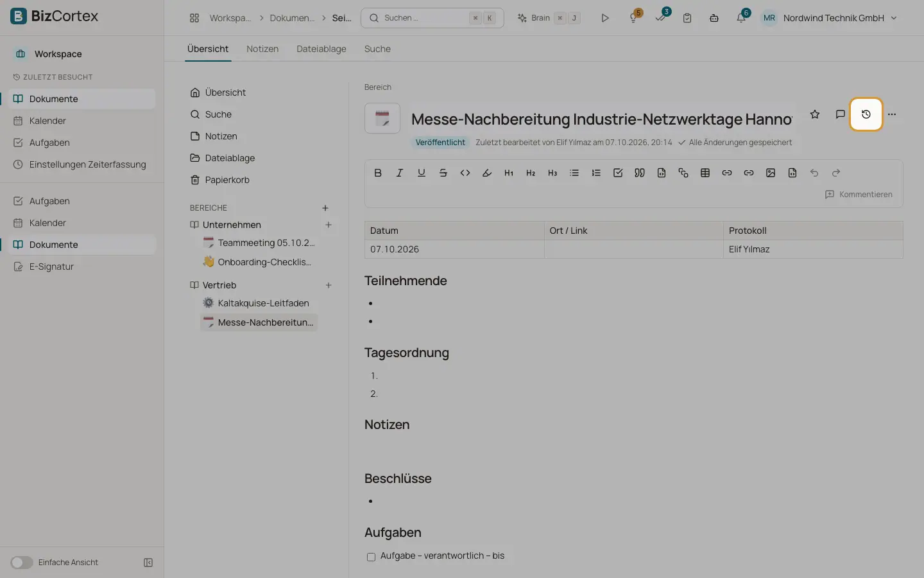Open the double-check icon with badge 3

(x=661, y=18)
